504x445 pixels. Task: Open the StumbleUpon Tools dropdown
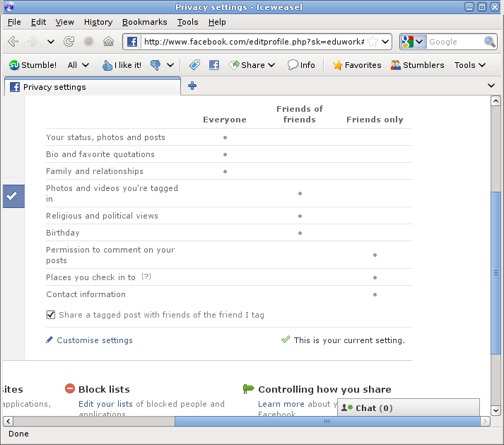(469, 65)
